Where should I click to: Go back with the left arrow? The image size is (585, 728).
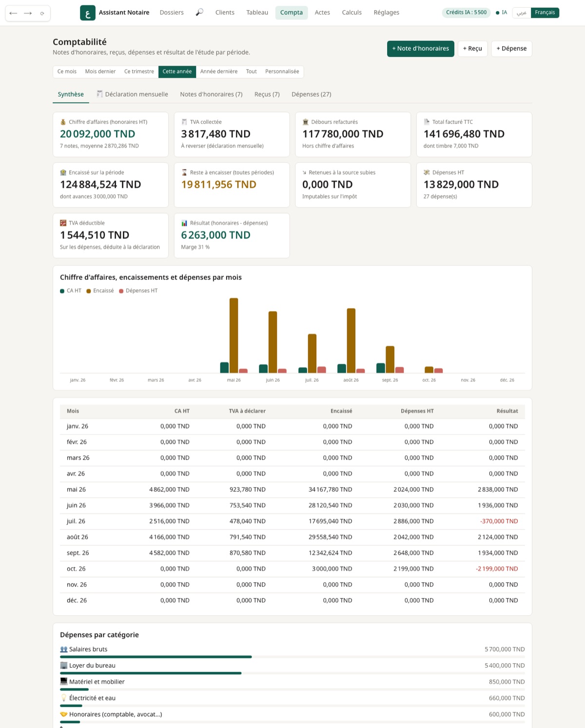pyautogui.click(x=13, y=13)
